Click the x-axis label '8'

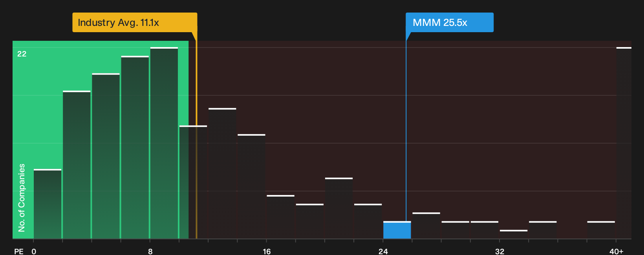click(150, 251)
